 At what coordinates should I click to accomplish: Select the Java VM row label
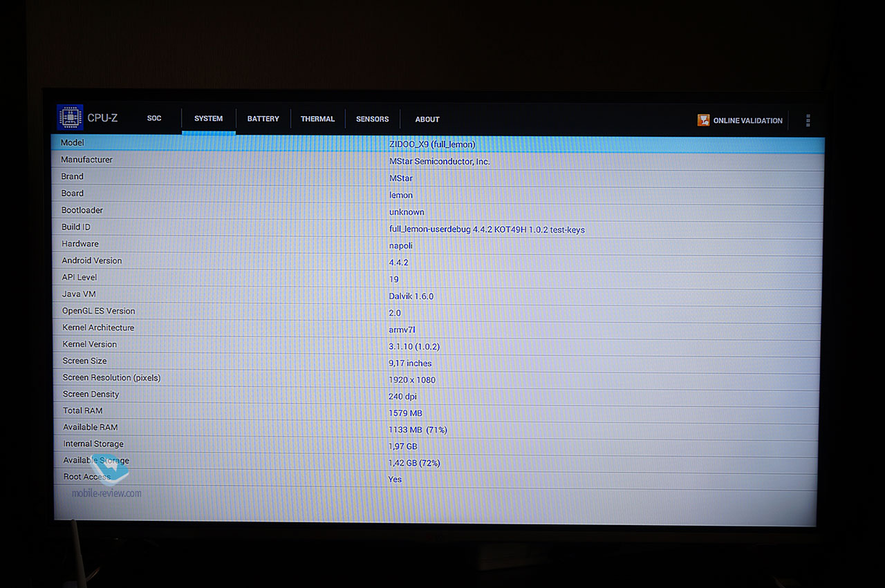click(x=79, y=294)
